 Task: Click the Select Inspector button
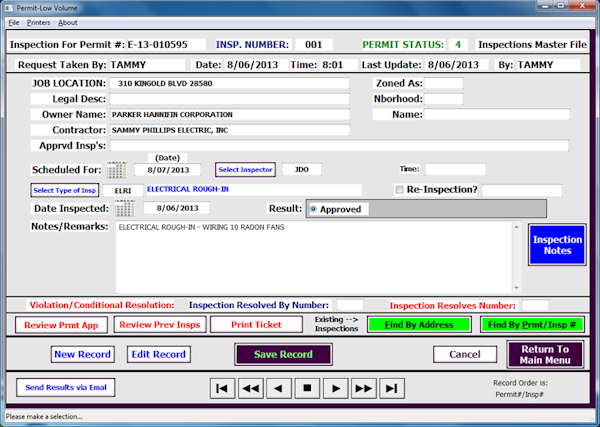pyautogui.click(x=245, y=169)
